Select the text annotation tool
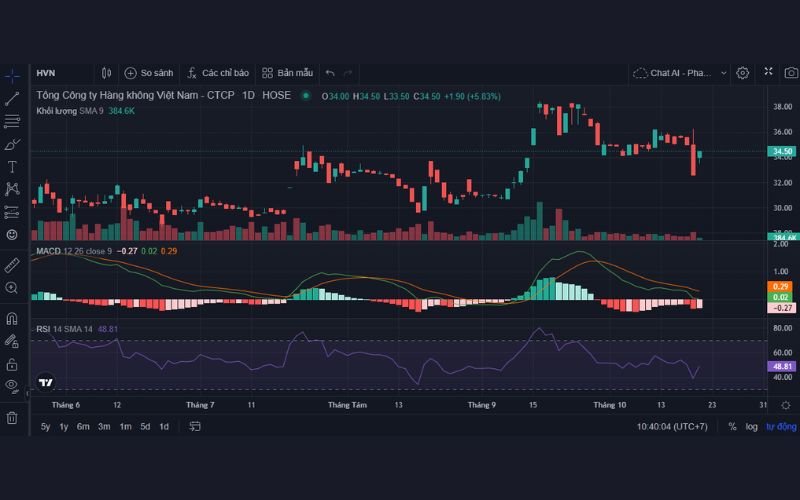 coord(12,166)
